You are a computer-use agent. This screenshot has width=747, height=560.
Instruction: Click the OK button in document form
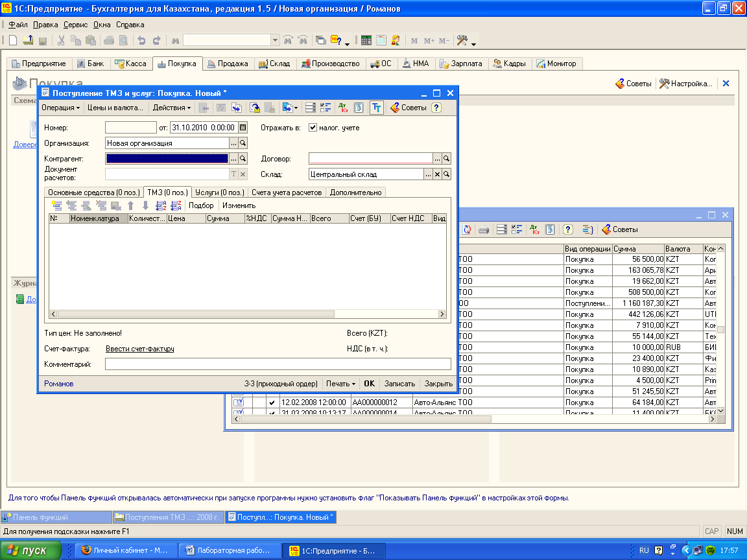click(x=369, y=384)
